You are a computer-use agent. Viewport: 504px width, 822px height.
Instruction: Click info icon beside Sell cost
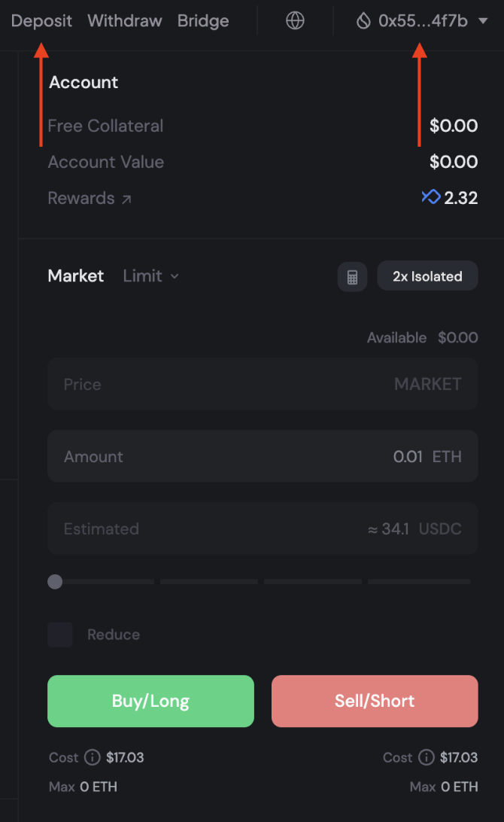coord(426,757)
